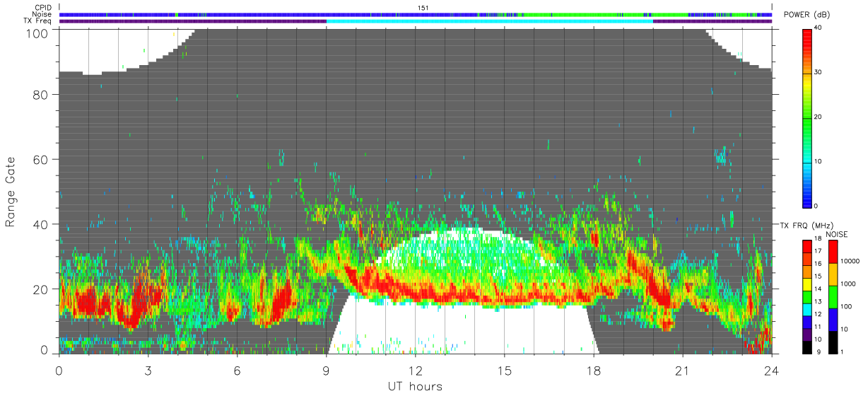This screenshot has height=401, width=868.
Task: Click the purple 10 MHz frequency swatch
Action: (807, 336)
